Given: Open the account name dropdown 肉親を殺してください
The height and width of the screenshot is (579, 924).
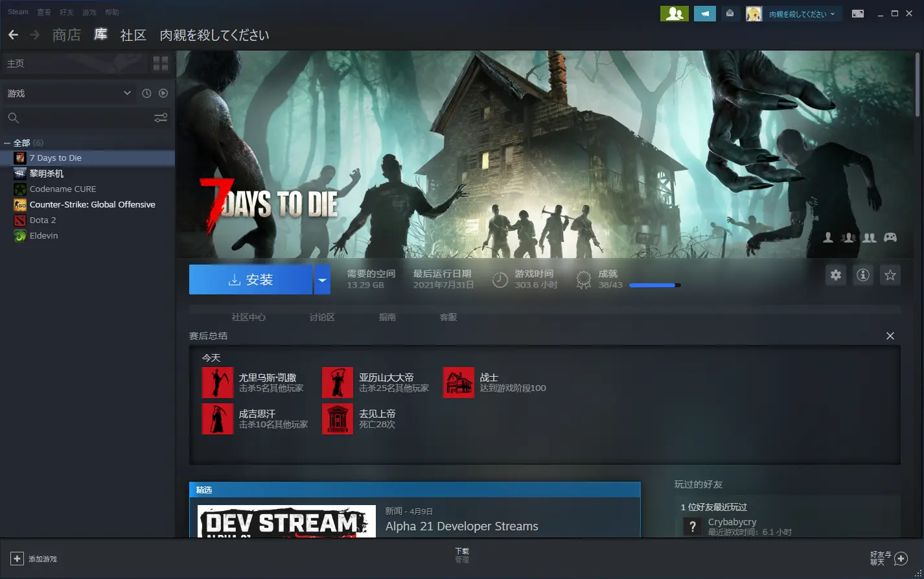Looking at the screenshot, I should (802, 14).
